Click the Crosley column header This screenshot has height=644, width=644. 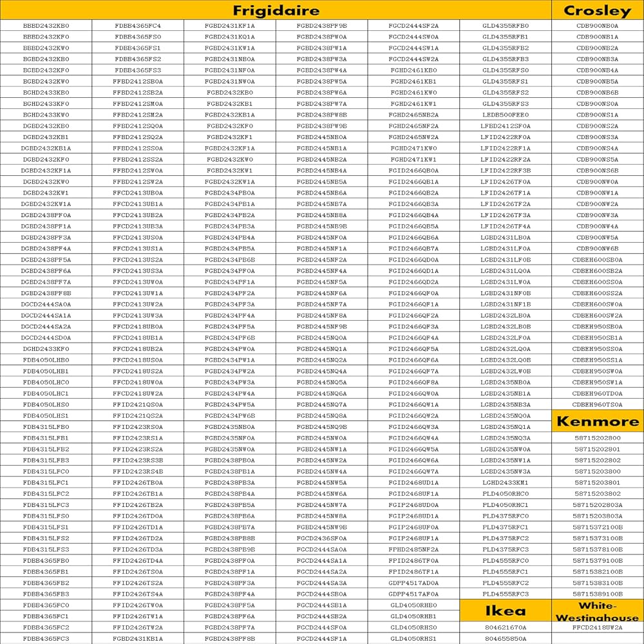click(597, 10)
